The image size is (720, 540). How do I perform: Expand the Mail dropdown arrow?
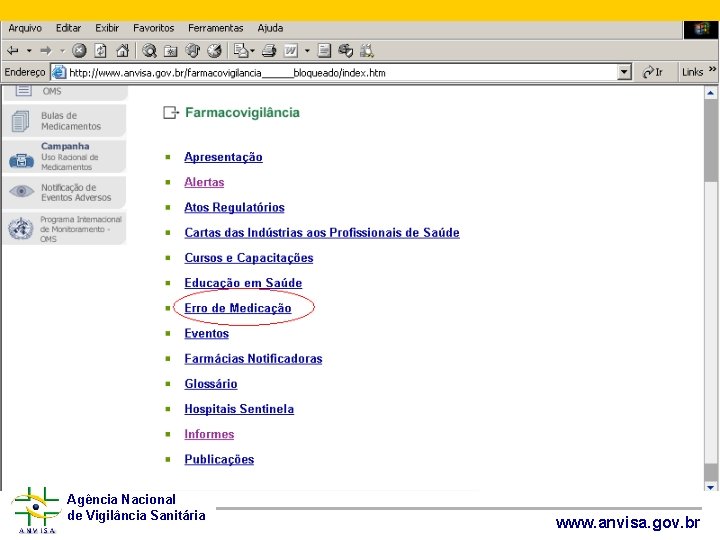click(x=252, y=51)
